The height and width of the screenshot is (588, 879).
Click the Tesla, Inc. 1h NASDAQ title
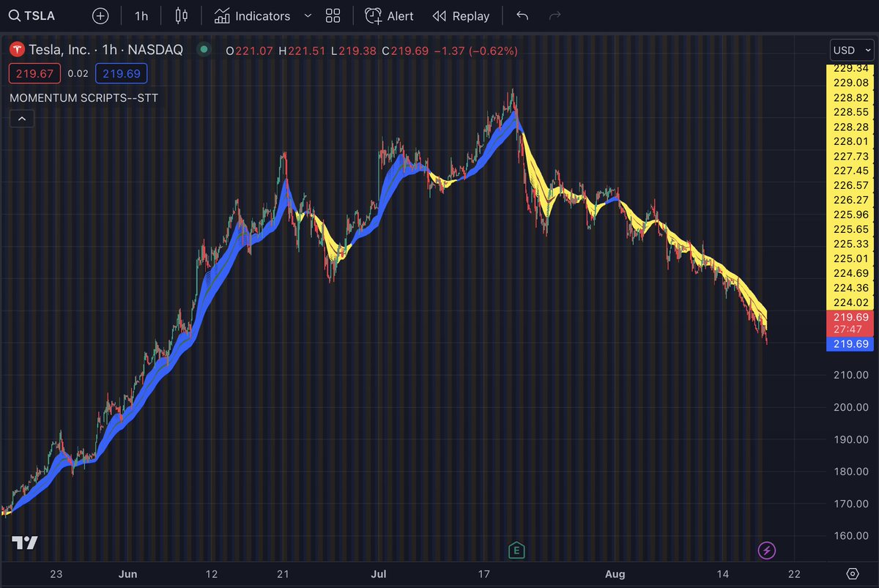click(105, 51)
